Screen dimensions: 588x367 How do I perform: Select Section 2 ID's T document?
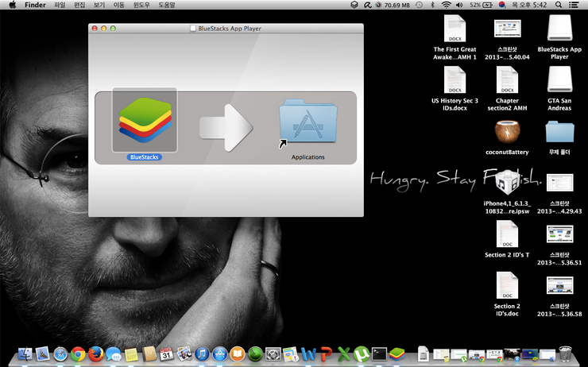pos(507,239)
